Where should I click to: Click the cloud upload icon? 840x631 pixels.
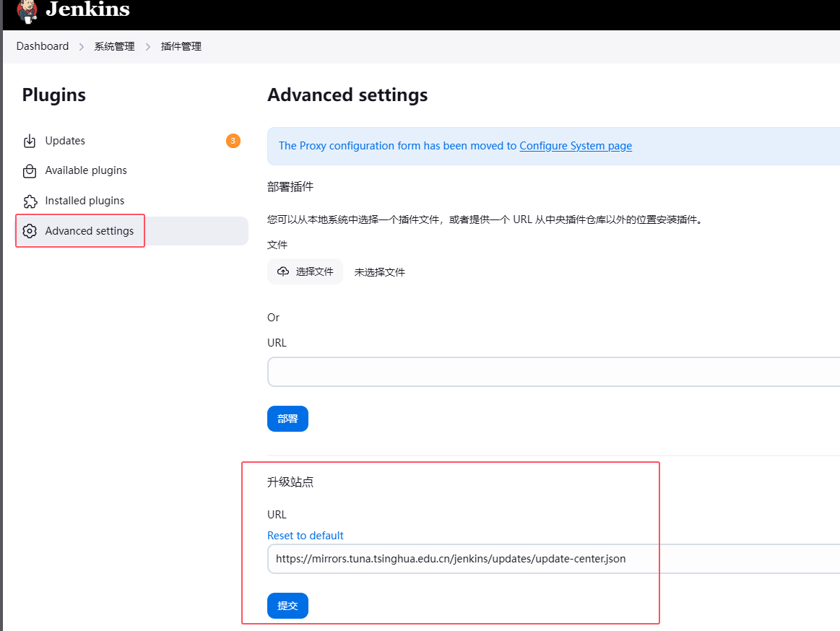(283, 271)
